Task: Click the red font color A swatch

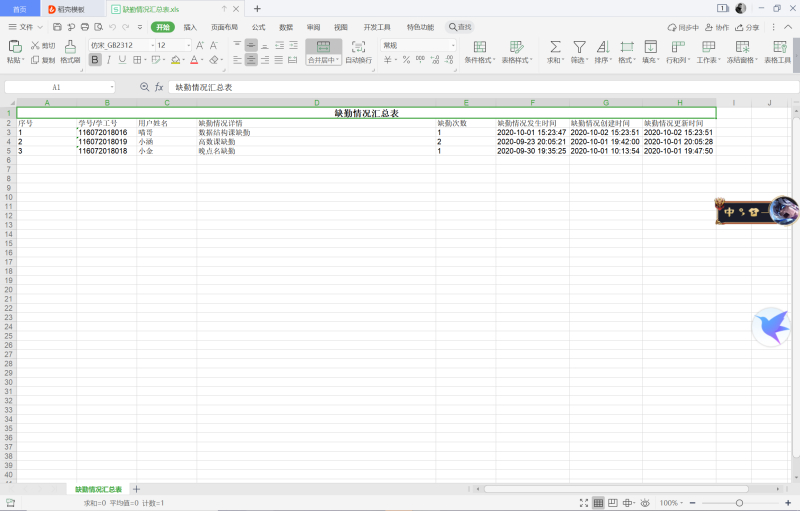Action: click(x=194, y=60)
